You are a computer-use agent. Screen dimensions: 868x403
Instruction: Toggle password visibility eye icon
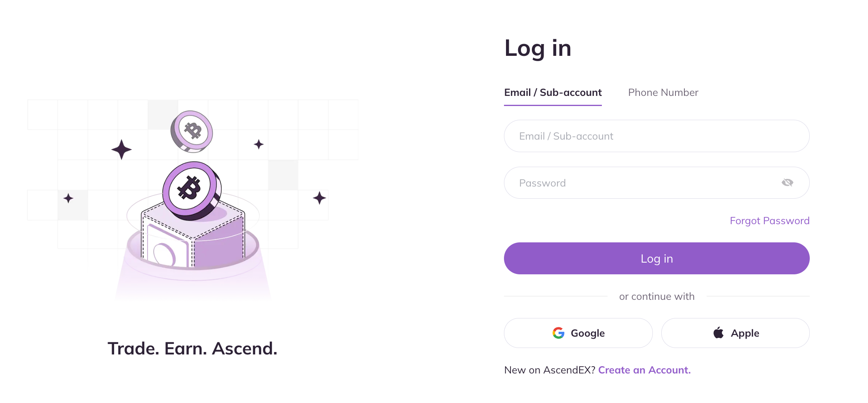click(787, 182)
